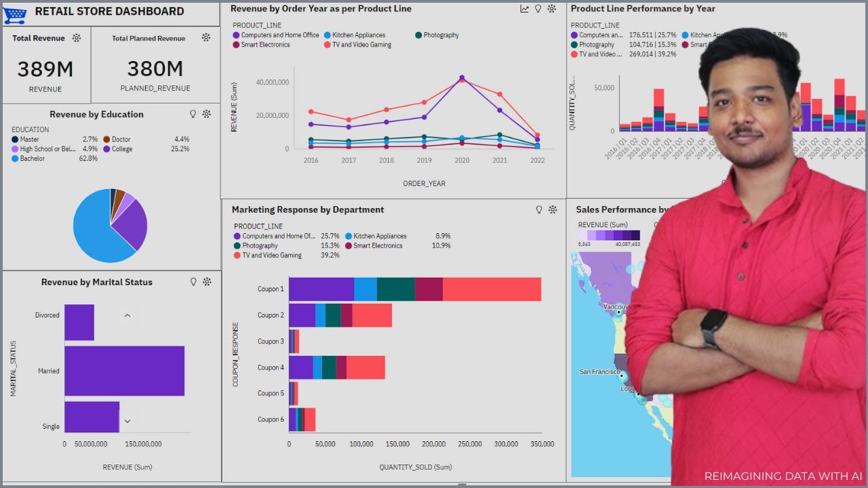The image size is (868, 488).
Task: Toggle Computers and Home Office in Order Year legend
Action: (x=276, y=35)
